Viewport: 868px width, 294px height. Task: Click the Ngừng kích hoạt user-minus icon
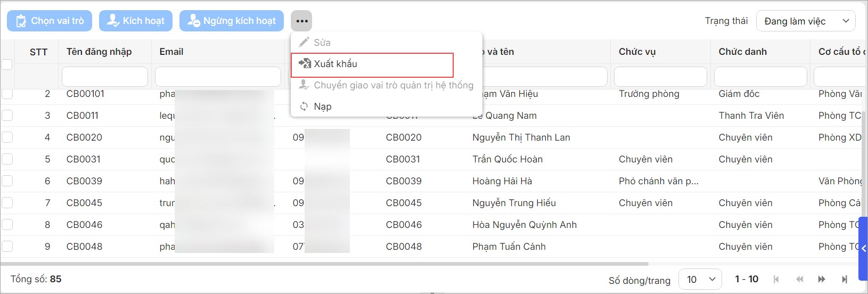[193, 21]
